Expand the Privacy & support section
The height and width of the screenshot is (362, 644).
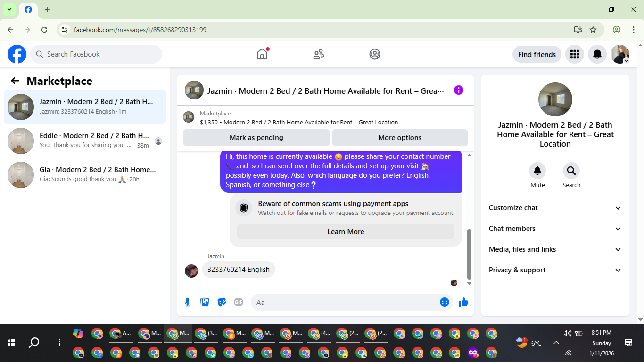click(x=555, y=270)
